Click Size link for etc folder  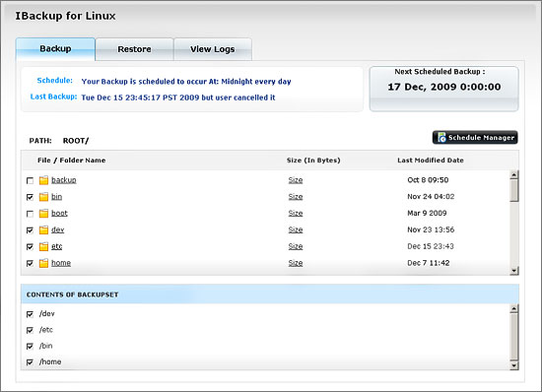(x=296, y=246)
